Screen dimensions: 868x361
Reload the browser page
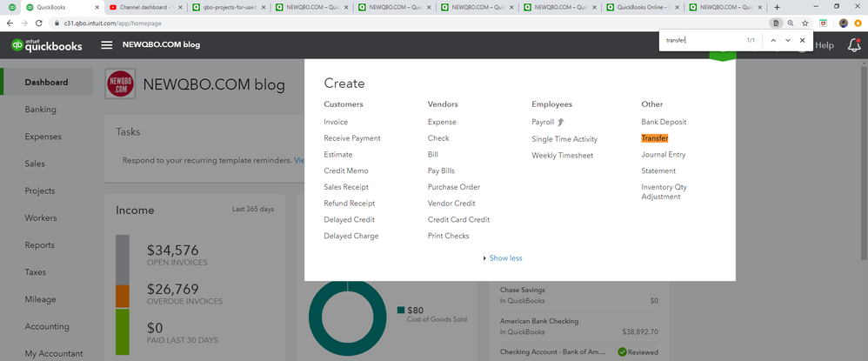(38, 23)
